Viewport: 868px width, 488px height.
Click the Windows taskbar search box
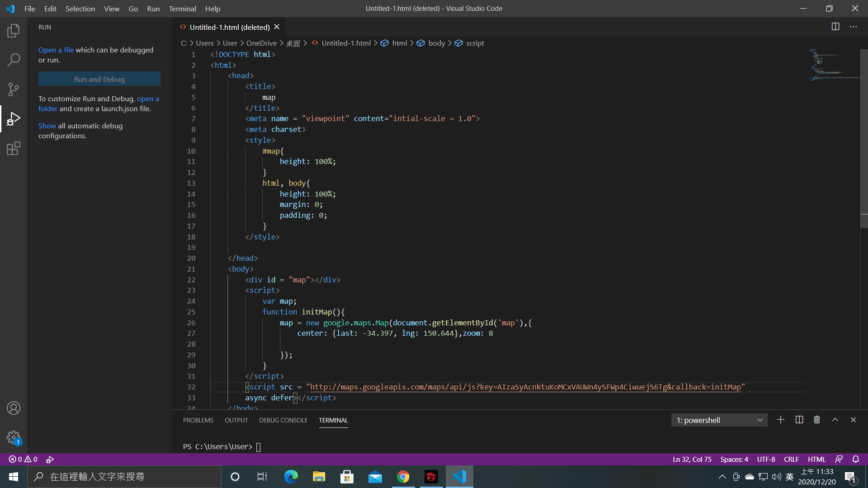[124, 477]
